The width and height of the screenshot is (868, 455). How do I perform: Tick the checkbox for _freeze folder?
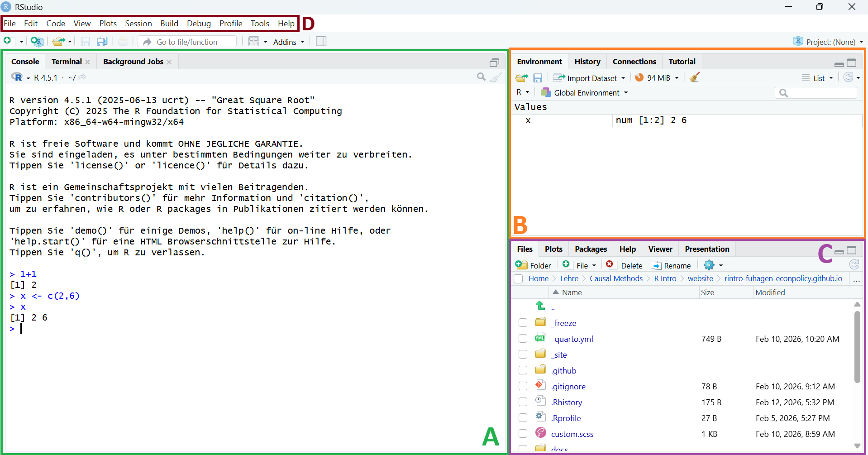(523, 322)
